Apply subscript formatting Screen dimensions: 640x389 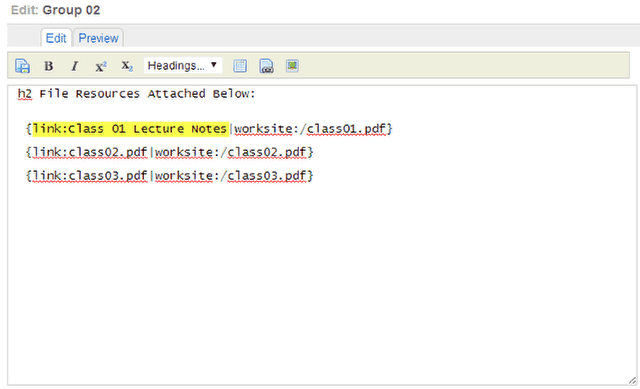(127, 66)
